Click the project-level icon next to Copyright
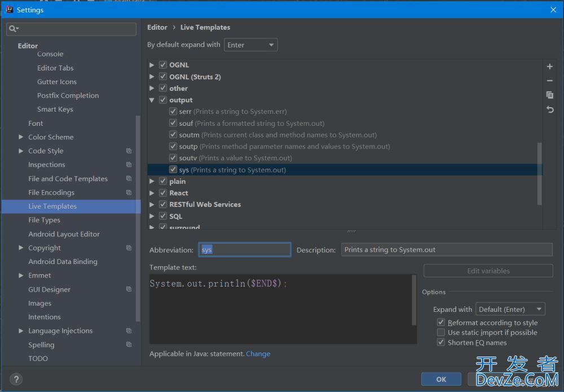Image resolution: width=564 pixels, height=392 pixels. click(129, 248)
